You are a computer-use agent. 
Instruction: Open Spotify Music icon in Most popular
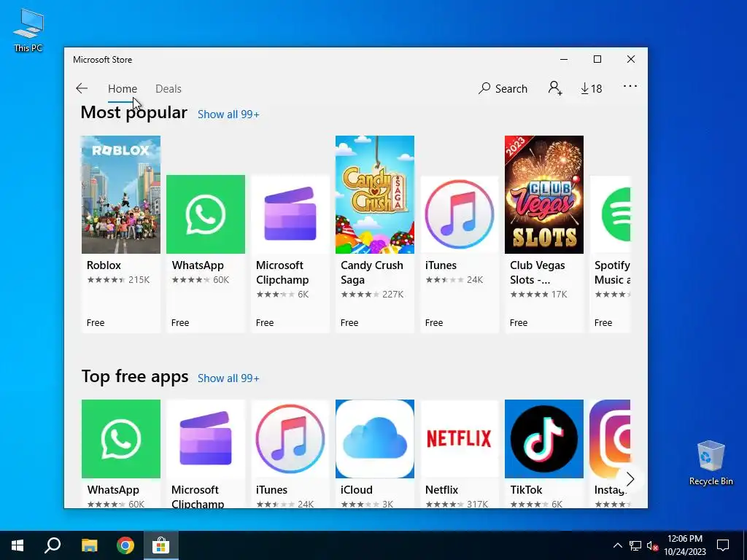coord(611,214)
